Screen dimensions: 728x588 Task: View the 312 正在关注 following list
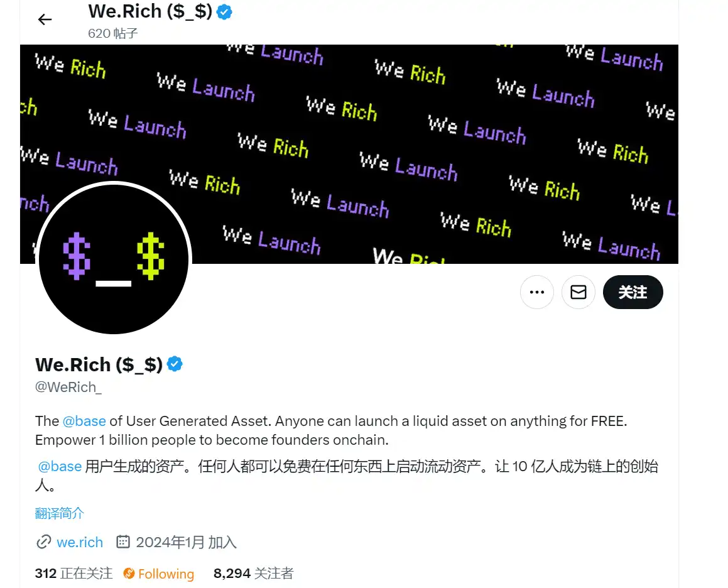[74, 574]
